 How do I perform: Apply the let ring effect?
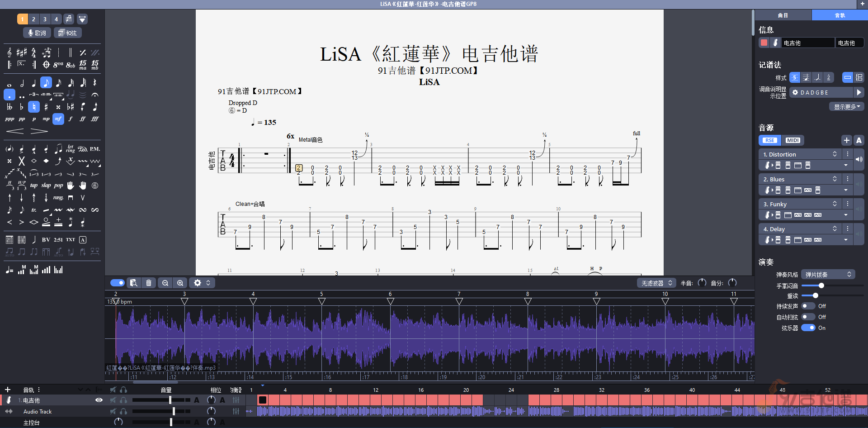71,149
